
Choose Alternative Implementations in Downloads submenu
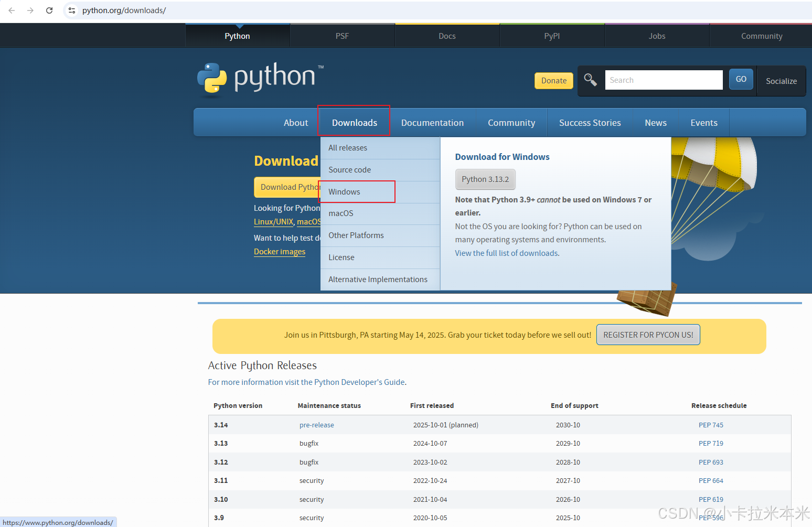click(x=380, y=279)
